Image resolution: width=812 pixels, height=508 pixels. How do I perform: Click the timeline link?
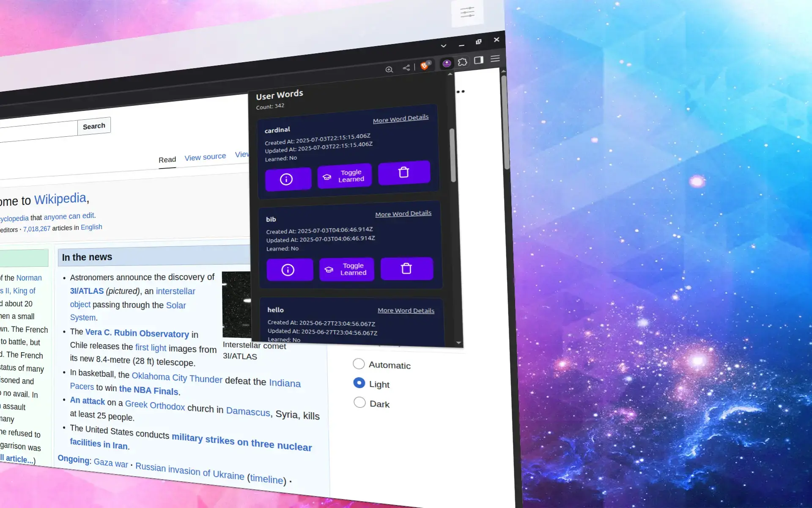[x=266, y=478]
